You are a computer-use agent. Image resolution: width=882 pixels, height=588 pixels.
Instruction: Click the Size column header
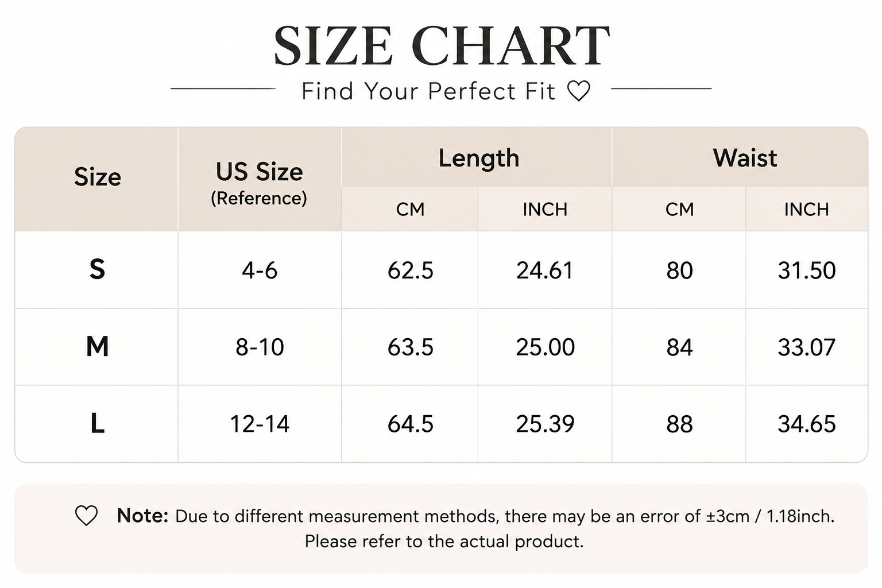98,177
